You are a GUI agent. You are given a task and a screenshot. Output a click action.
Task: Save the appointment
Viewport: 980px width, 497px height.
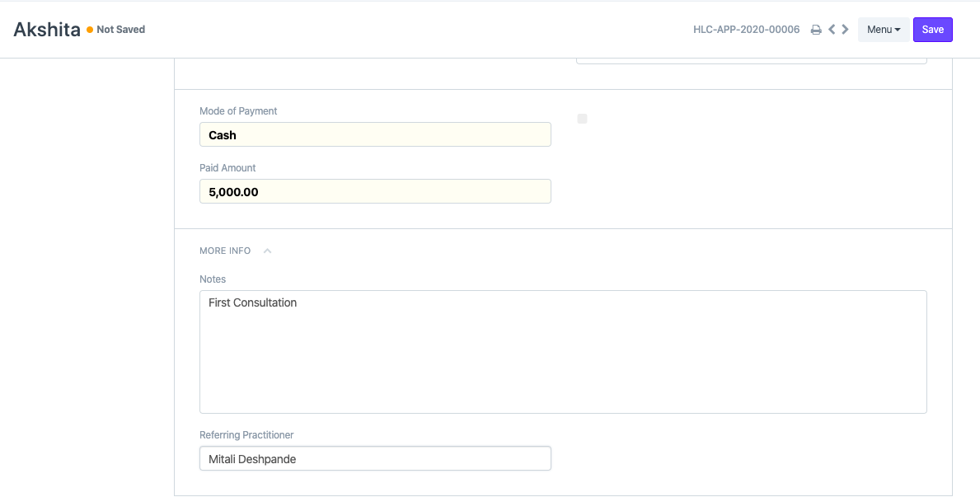pyautogui.click(x=932, y=30)
